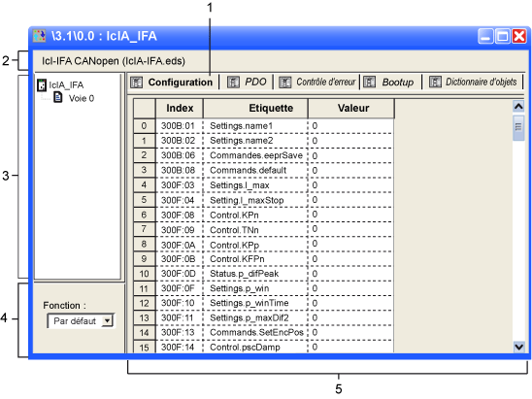Select the IclA_IFA device icon in tree
Image resolution: width=532 pixels, height=399 pixels.
(x=42, y=84)
